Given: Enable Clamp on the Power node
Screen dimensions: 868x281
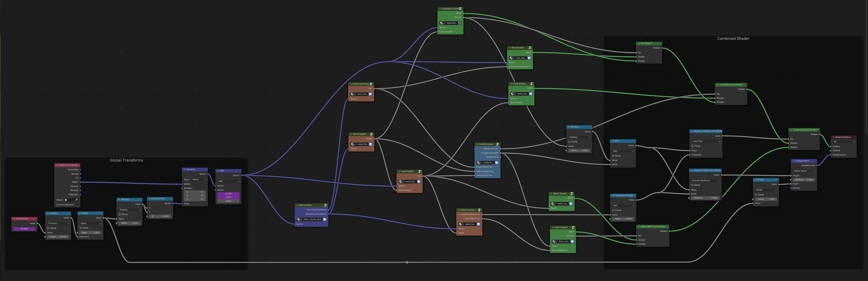Looking at the screenshot, I should (80, 228).
